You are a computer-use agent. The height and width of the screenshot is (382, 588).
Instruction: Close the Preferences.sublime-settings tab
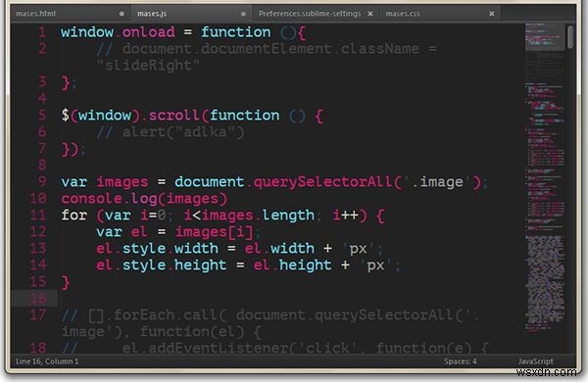(370, 14)
